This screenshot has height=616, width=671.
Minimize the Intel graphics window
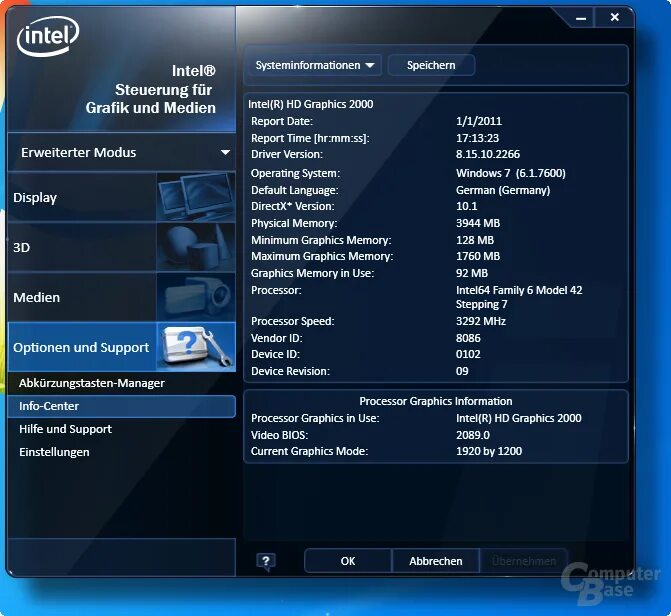tap(581, 18)
